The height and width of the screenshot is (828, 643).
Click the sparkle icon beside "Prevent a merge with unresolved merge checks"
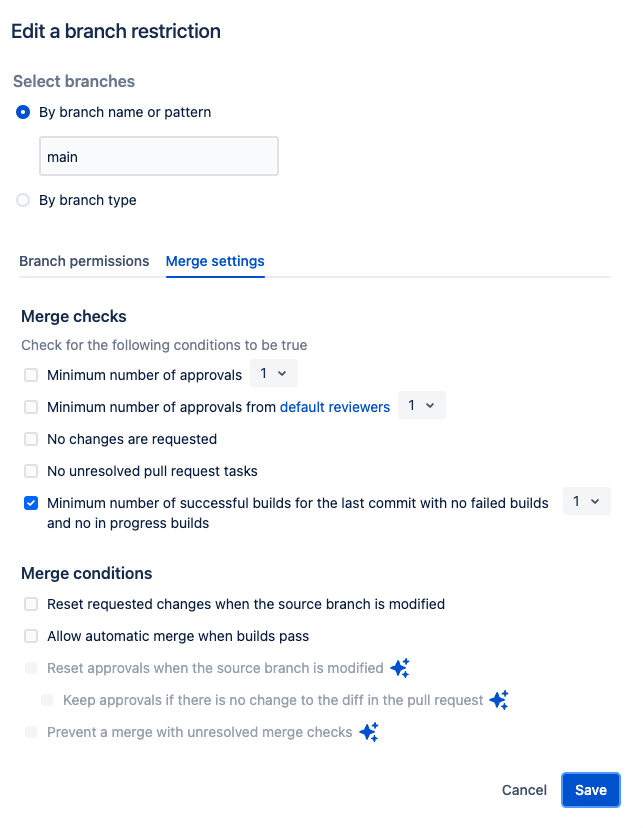(368, 732)
